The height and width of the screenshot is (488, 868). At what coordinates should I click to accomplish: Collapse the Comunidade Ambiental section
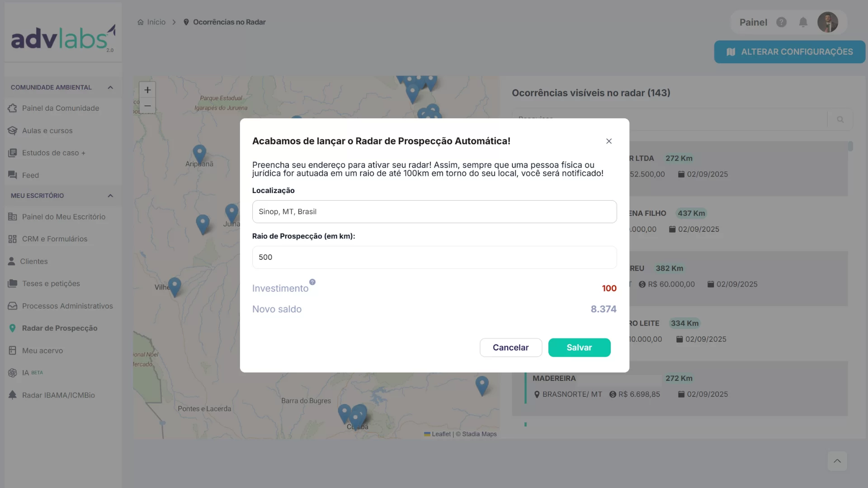(x=110, y=87)
